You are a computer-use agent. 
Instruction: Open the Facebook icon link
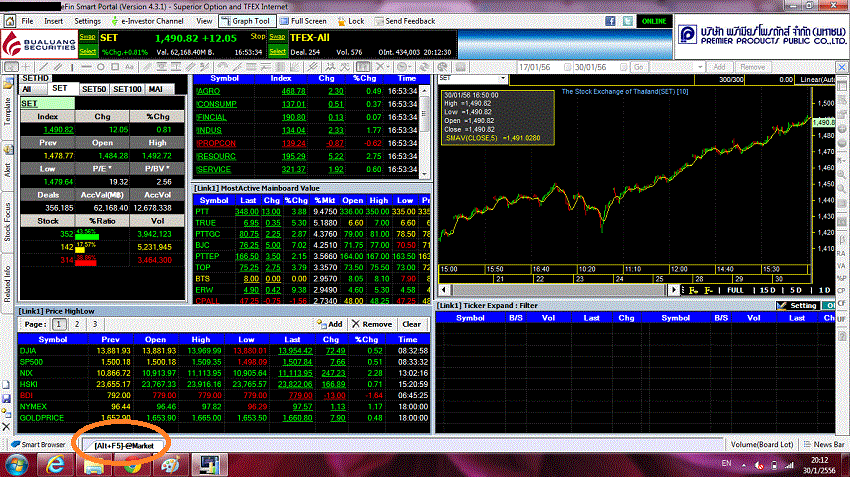pos(610,21)
